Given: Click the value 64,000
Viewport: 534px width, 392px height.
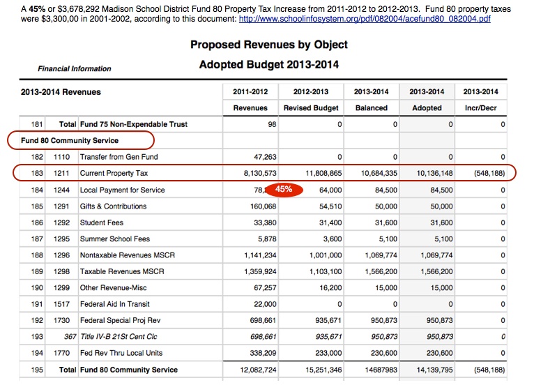Looking at the screenshot, I should (330, 190).
